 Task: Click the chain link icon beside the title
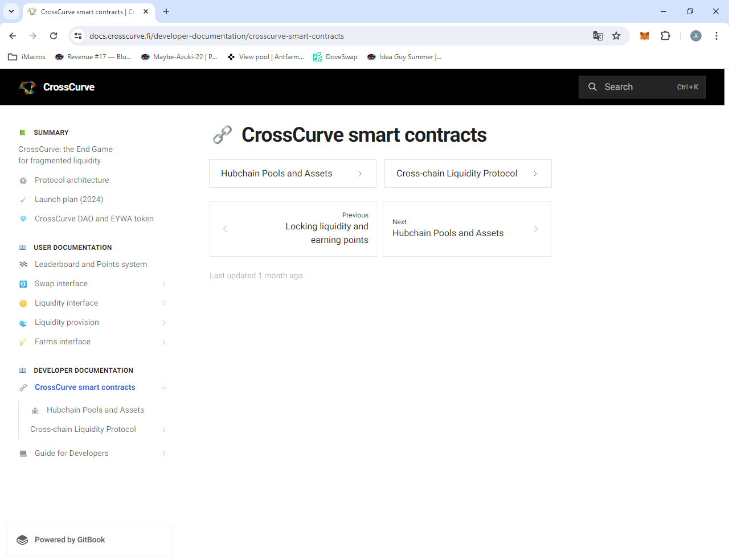click(x=222, y=135)
